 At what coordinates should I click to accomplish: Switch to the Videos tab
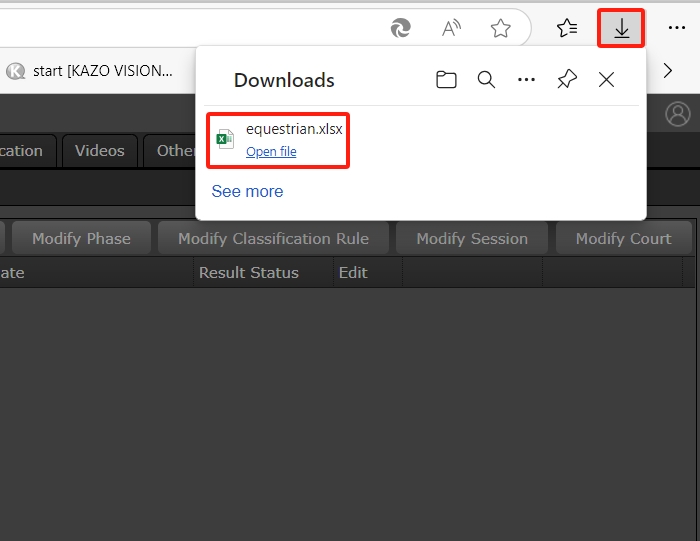100,151
